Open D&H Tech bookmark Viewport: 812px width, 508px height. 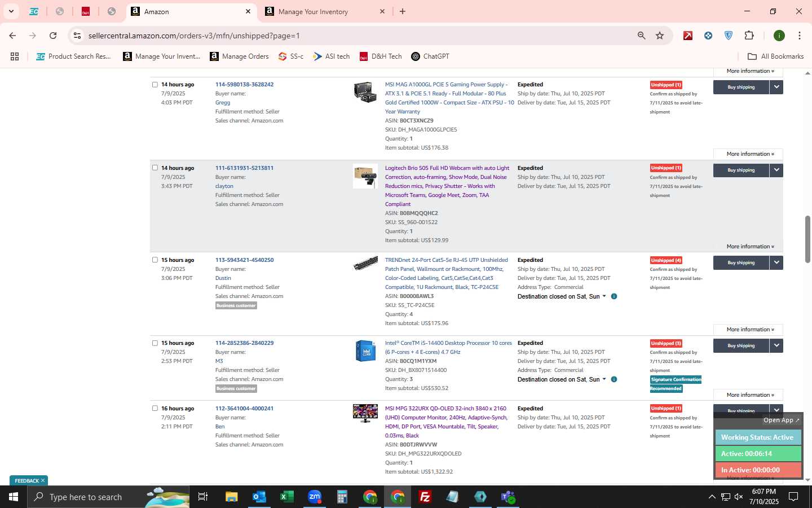click(381, 56)
